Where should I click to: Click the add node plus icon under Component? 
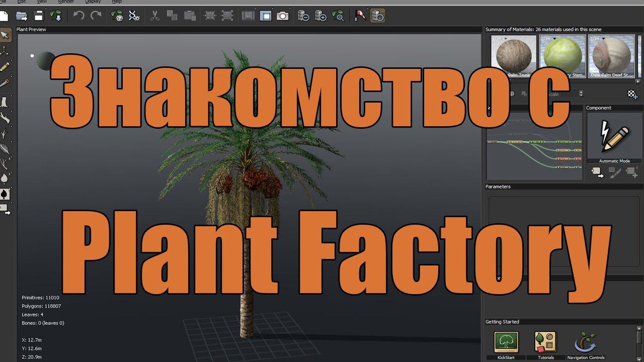632,172
